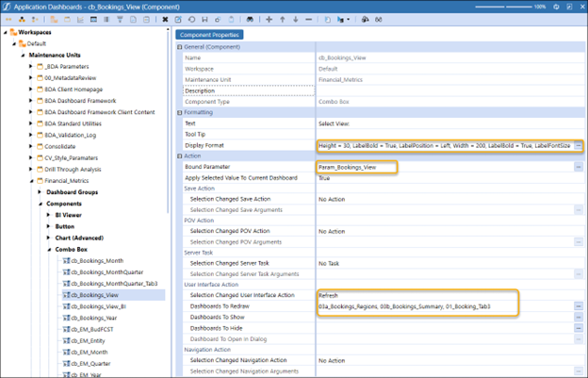
Task: Click the left tree vertical scrollbar
Action: [168, 123]
